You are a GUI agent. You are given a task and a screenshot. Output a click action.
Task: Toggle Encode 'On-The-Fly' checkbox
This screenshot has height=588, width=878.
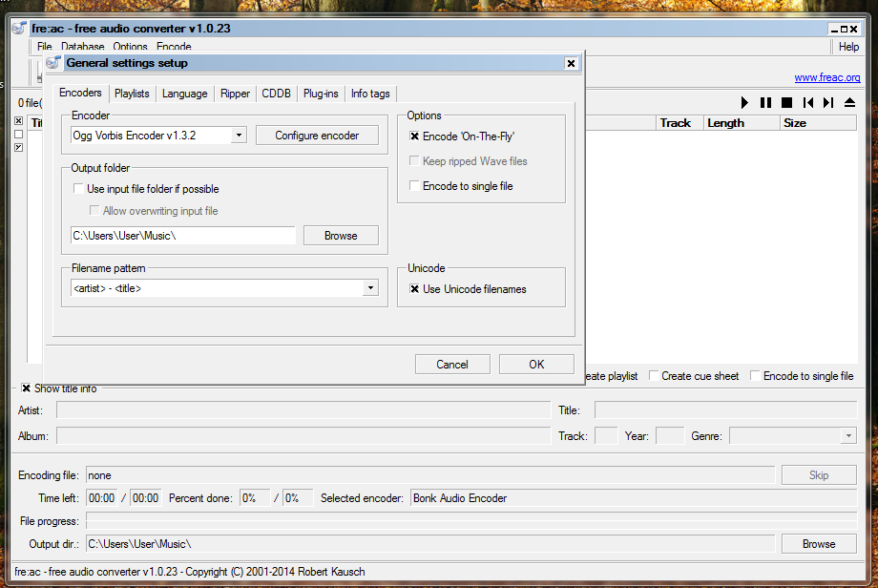414,136
